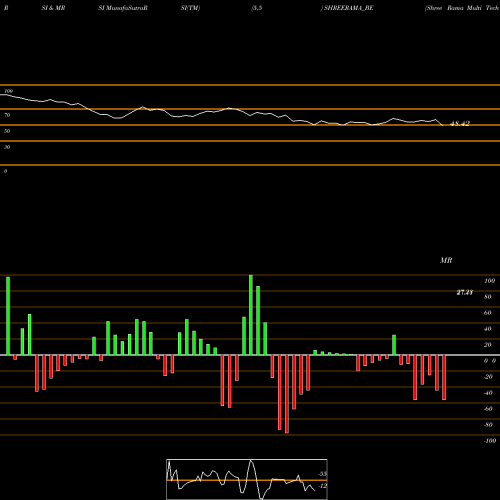Click the 70 level label on RSI axis

7,115
